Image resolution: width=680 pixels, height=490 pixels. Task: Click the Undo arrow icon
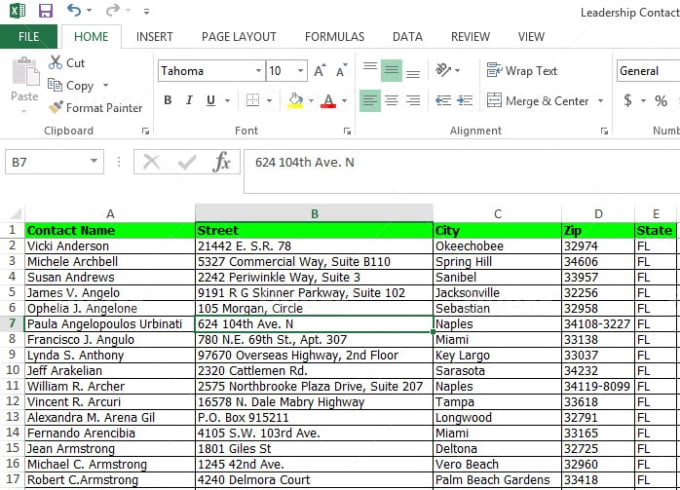coord(74,10)
